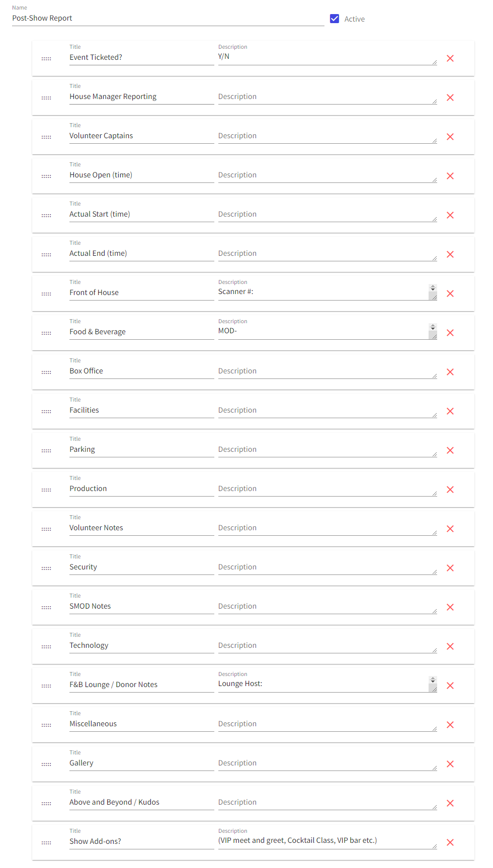The image size is (493, 868).
Task: Click description field for Actual End (time)
Action: click(327, 253)
